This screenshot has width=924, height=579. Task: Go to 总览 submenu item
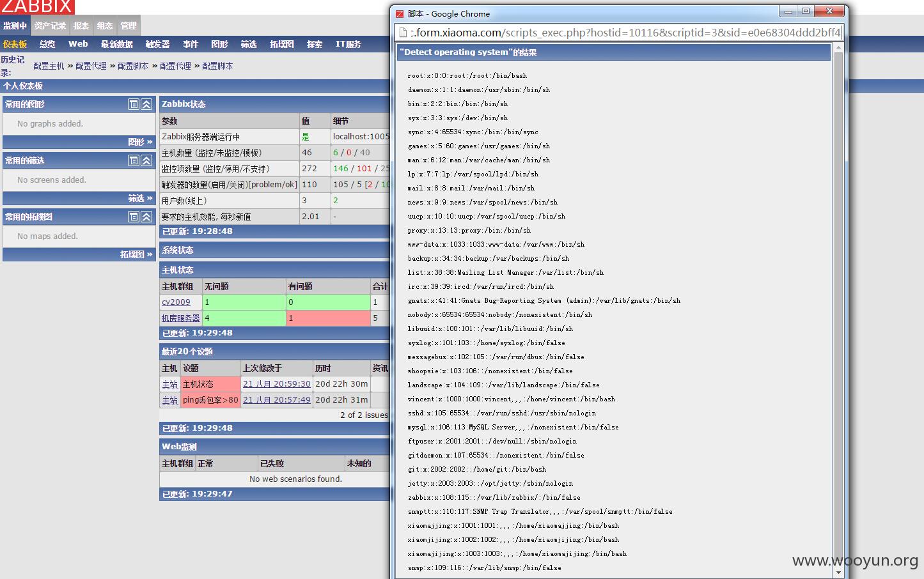click(x=47, y=44)
